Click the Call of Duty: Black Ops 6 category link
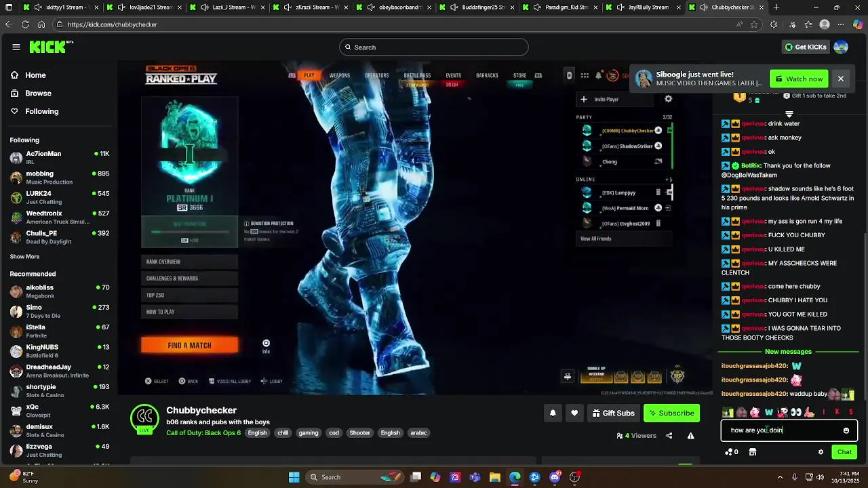 pos(203,433)
